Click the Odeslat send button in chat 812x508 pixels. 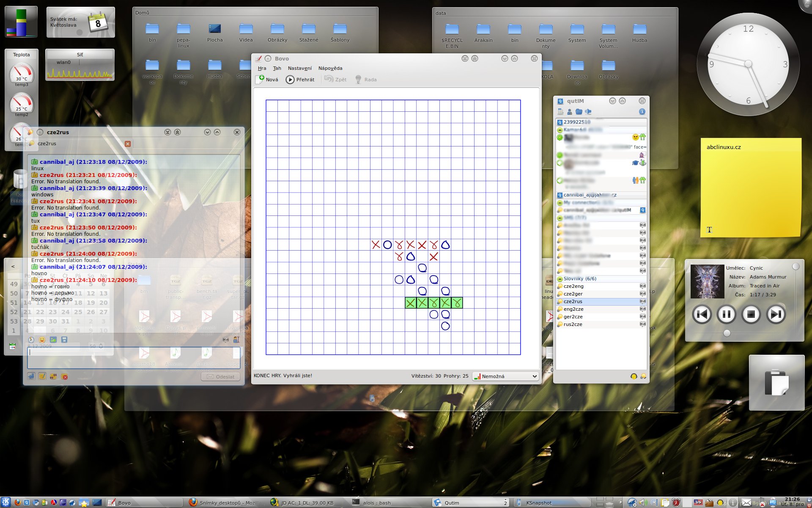tap(221, 377)
